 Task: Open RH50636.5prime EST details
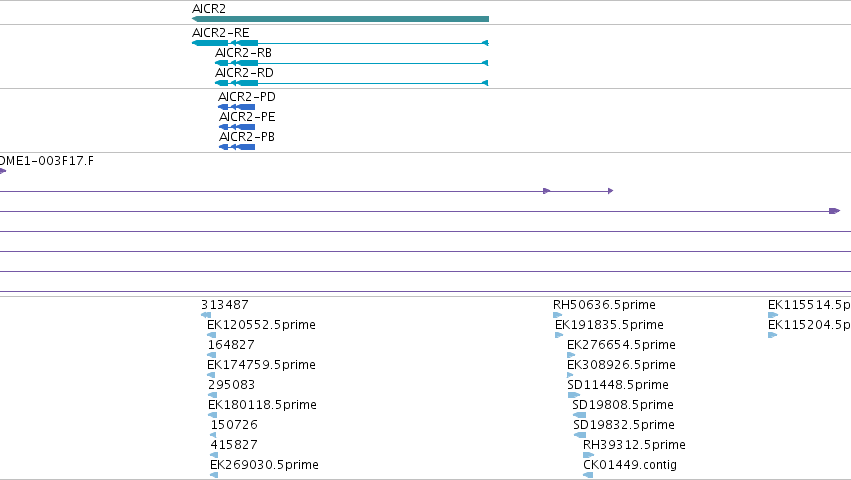click(x=604, y=305)
